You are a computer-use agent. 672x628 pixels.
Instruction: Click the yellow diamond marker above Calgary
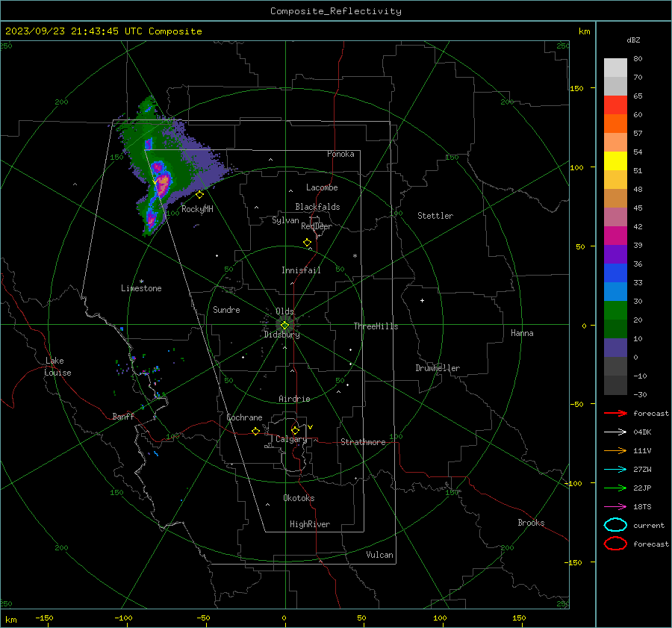tap(295, 430)
